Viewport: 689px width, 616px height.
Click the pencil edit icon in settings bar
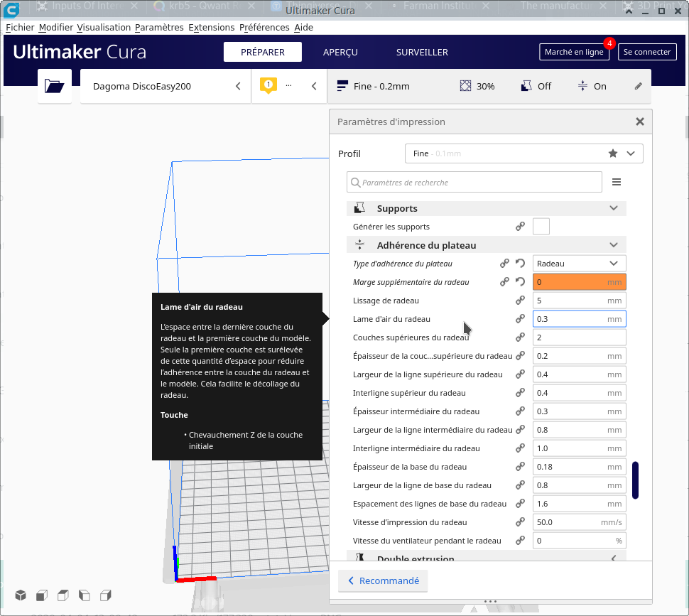[x=638, y=87]
